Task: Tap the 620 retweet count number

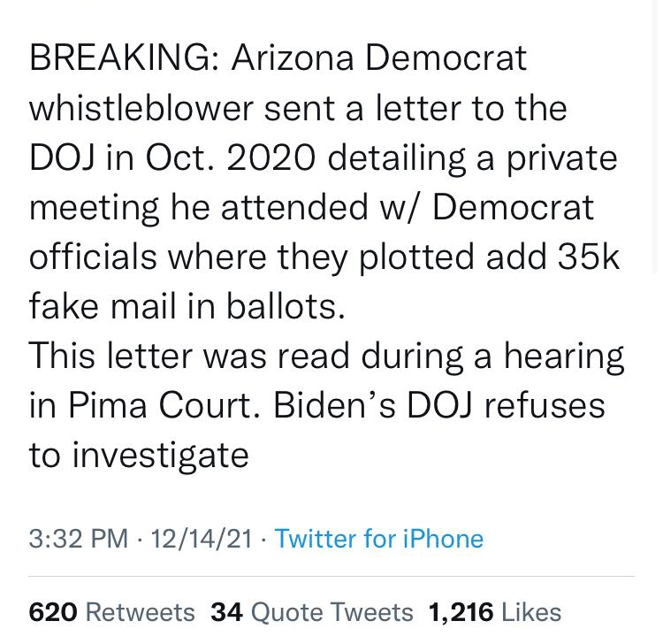Action: click(53, 612)
